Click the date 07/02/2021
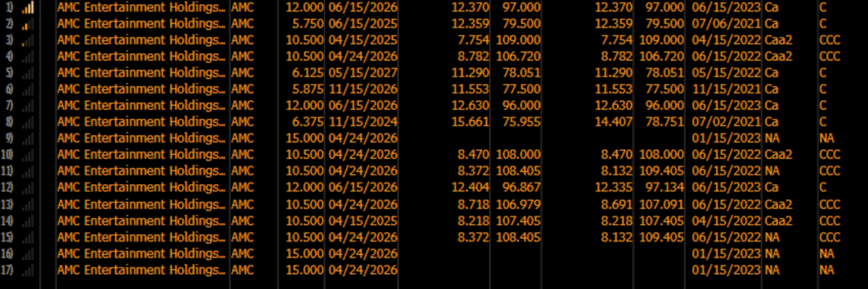The height and width of the screenshot is (289, 868). click(x=726, y=122)
